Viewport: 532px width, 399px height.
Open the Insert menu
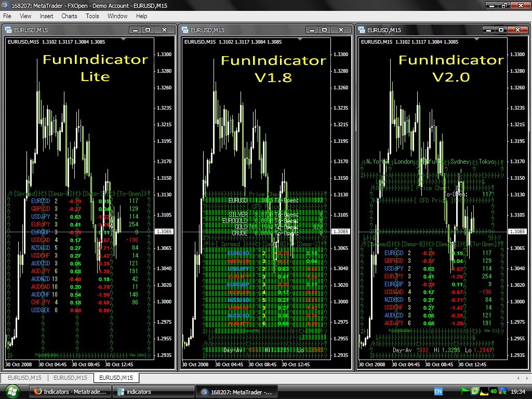tap(46, 16)
